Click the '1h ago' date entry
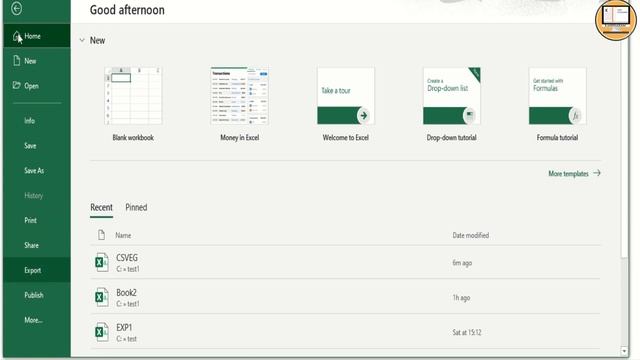The height and width of the screenshot is (360, 640). pyautogui.click(x=461, y=298)
